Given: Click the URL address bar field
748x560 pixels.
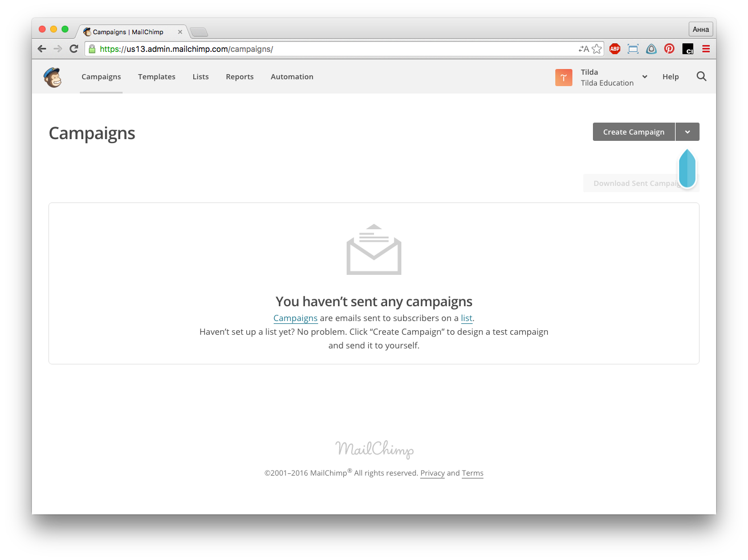Looking at the screenshot, I should [336, 49].
